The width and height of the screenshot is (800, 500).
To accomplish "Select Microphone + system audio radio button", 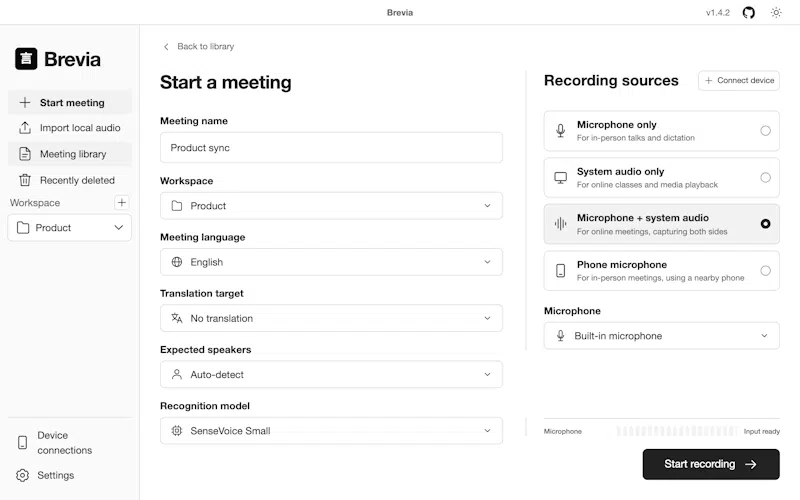I will pos(765,223).
